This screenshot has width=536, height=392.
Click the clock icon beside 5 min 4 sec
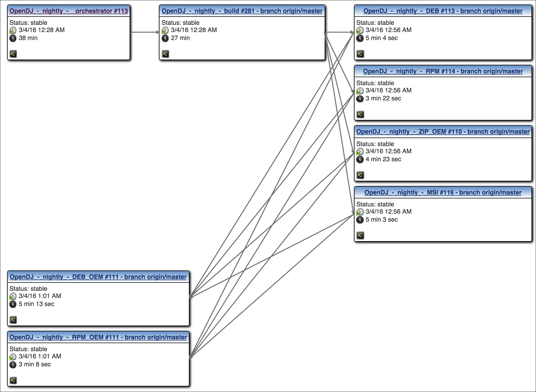point(360,38)
